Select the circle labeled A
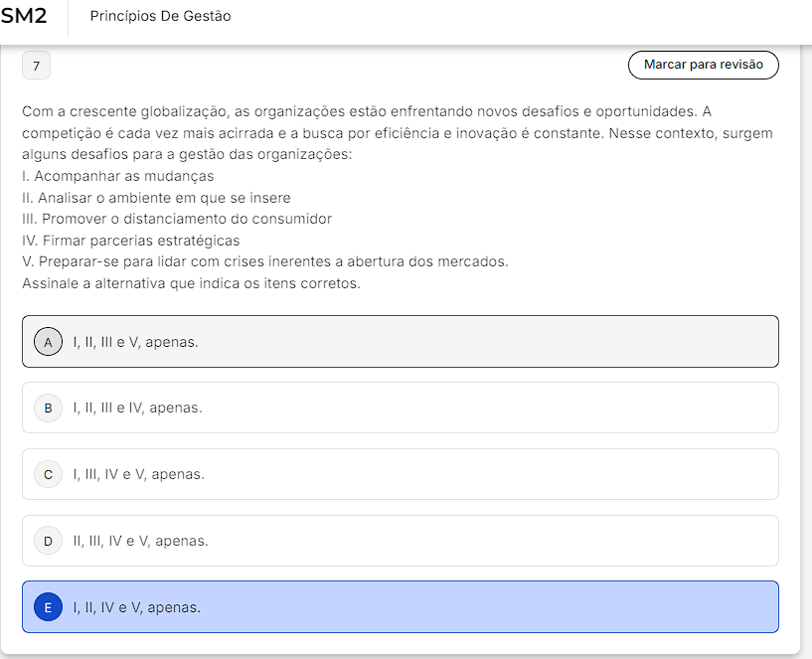The width and height of the screenshot is (812, 659). coord(48,342)
